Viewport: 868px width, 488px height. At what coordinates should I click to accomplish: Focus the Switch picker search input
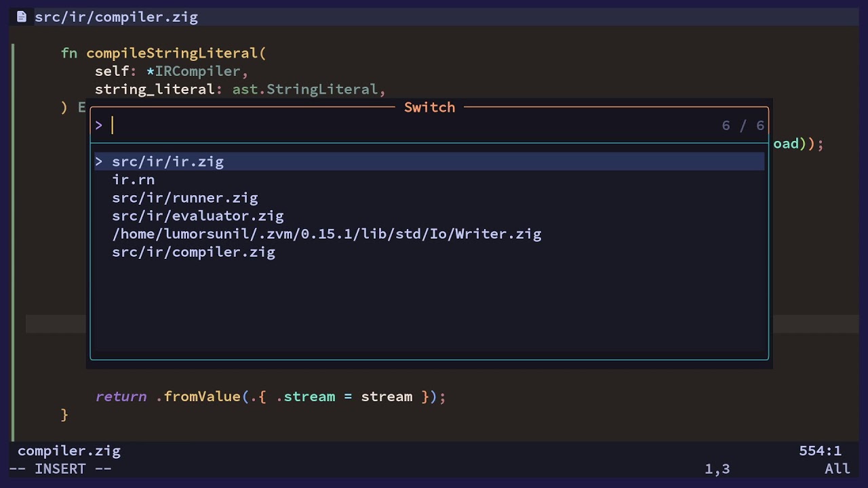pyautogui.click(x=407, y=125)
